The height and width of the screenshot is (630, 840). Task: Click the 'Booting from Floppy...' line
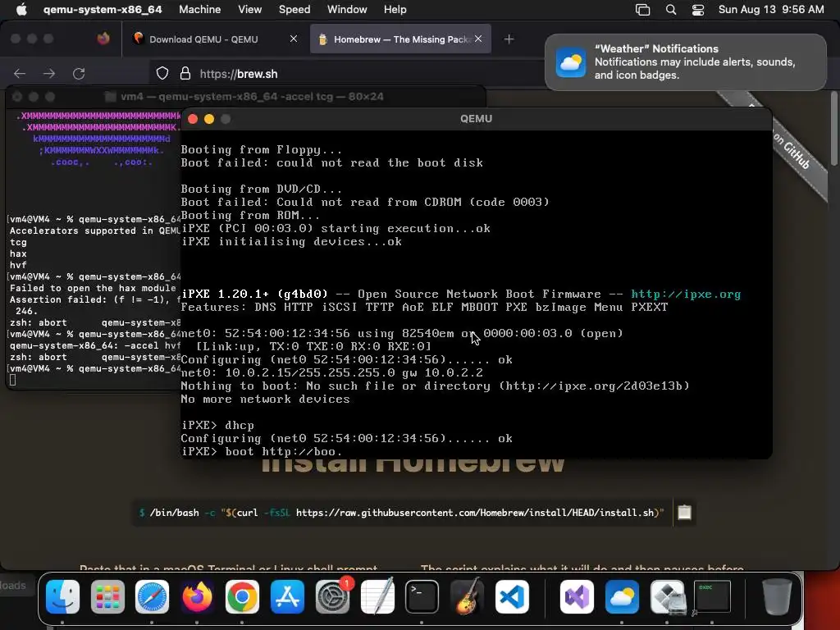(262, 150)
